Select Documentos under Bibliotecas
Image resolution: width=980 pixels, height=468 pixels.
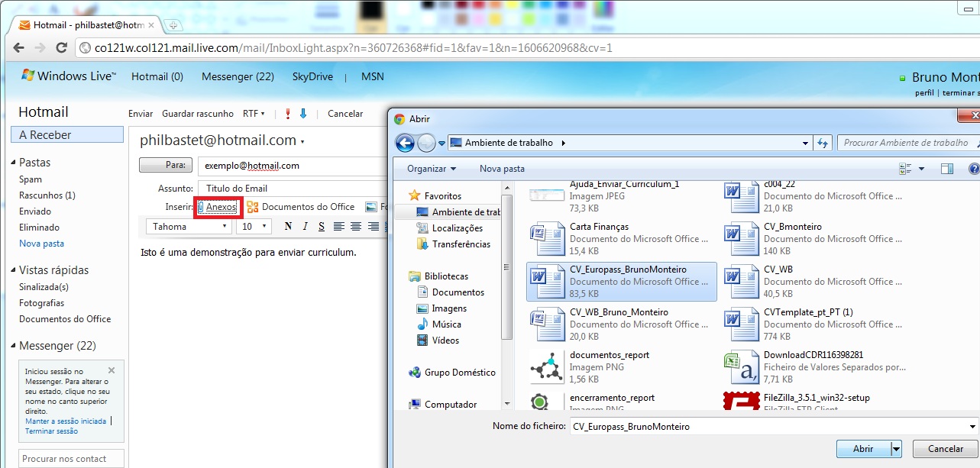pyautogui.click(x=458, y=292)
